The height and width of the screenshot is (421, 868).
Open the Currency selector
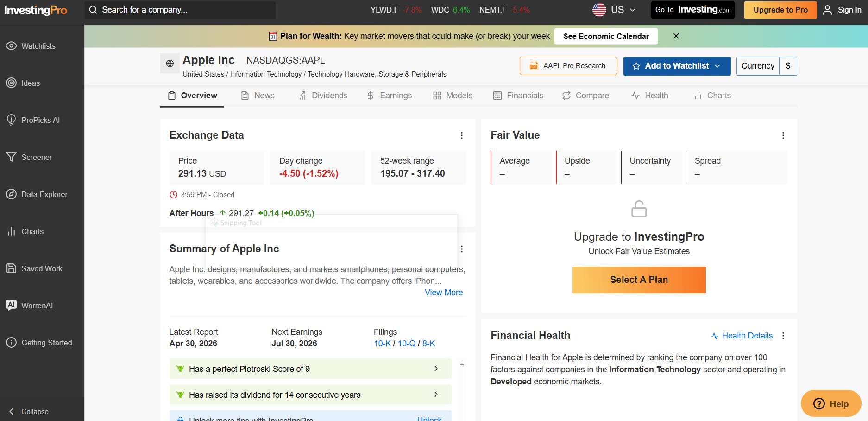click(x=767, y=66)
